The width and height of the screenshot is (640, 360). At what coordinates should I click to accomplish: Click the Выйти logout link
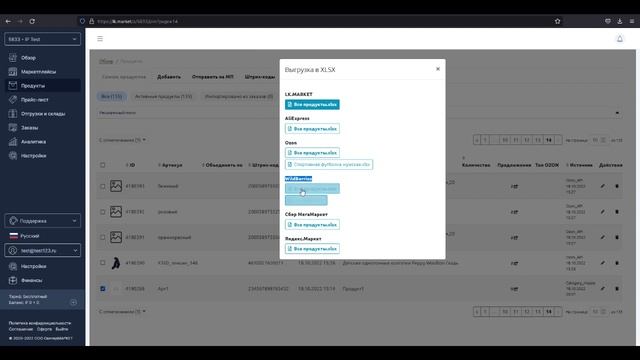[x=62, y=329]
